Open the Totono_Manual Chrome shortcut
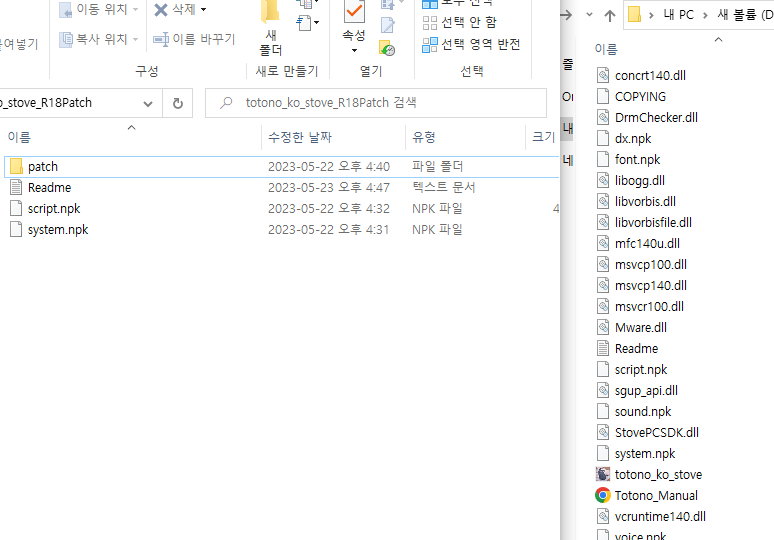This screenshot has height=540, width=774. point(655,495)
